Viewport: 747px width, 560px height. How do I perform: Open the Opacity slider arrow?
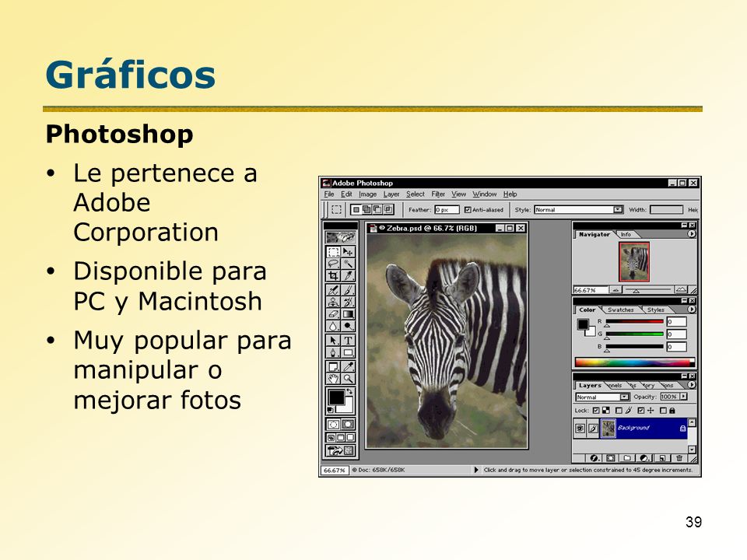tap(684, 396)
